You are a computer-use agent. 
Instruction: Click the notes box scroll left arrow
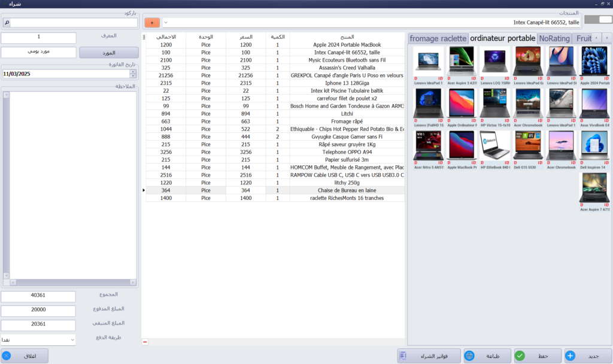[13, 282]
